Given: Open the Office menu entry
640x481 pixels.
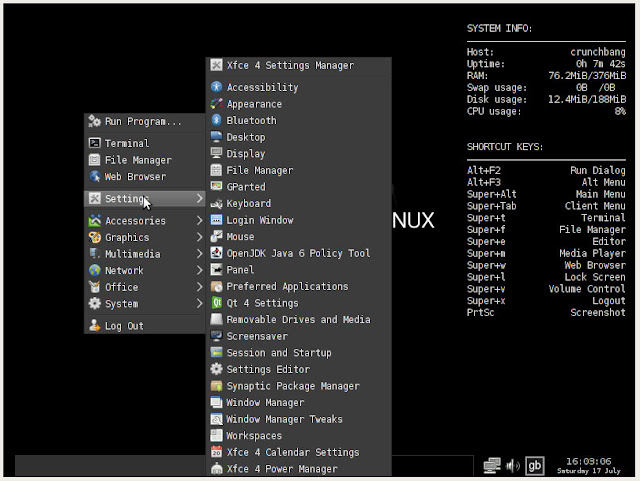Looking at the screenshot, I should [x=144, y=287].
